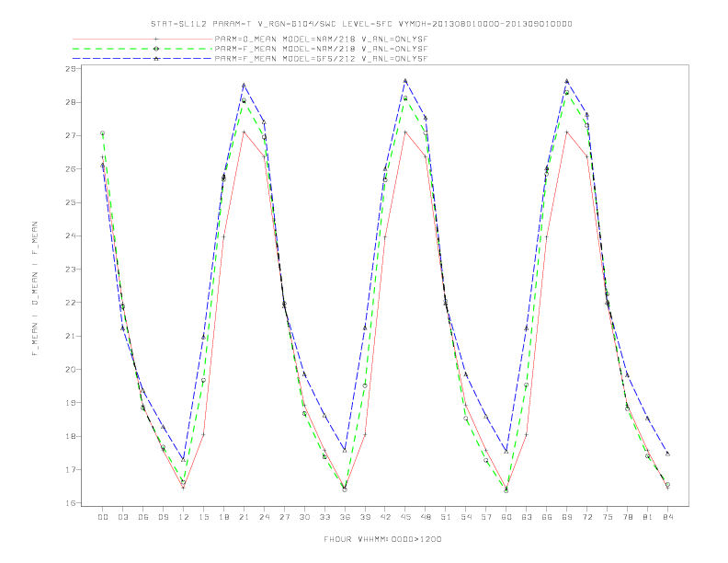Click x-axis forecast hour label 03

122,517
